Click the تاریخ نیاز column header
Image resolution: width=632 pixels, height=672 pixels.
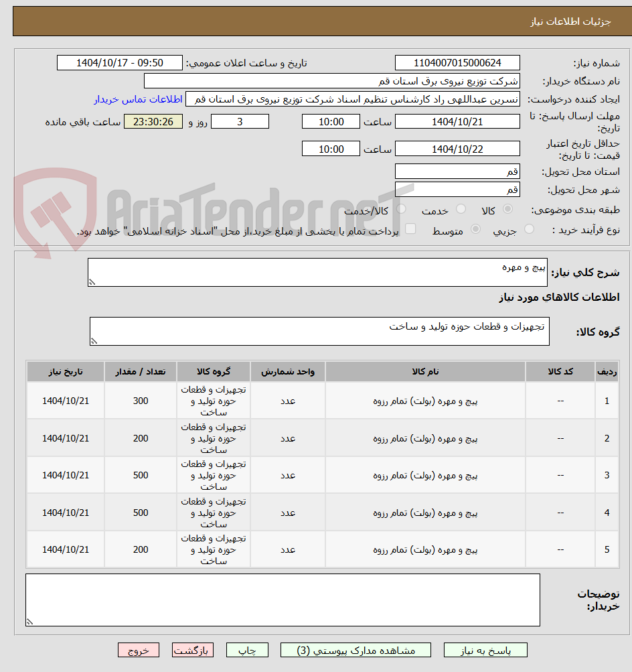point(66,372)
